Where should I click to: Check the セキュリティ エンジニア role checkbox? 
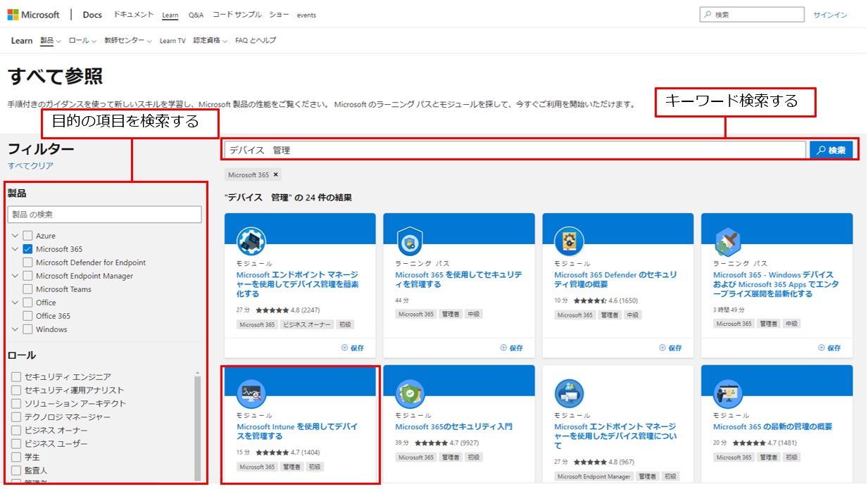[16, 377]
